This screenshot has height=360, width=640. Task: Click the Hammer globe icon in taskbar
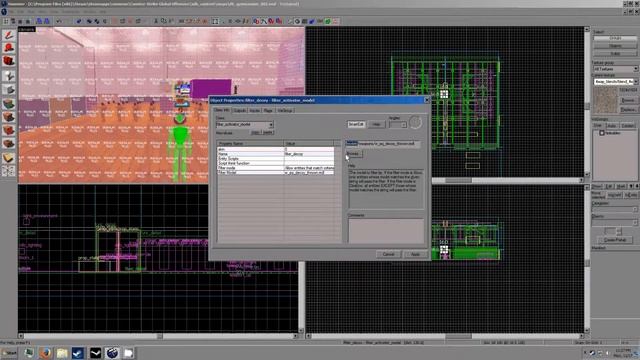112,353
